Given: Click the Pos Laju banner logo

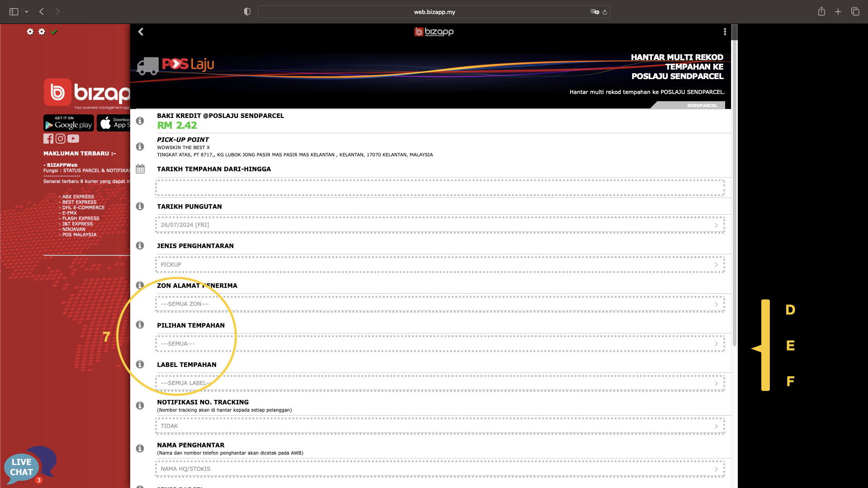Looking at the screenshot, I should click(x=175, y=65).
